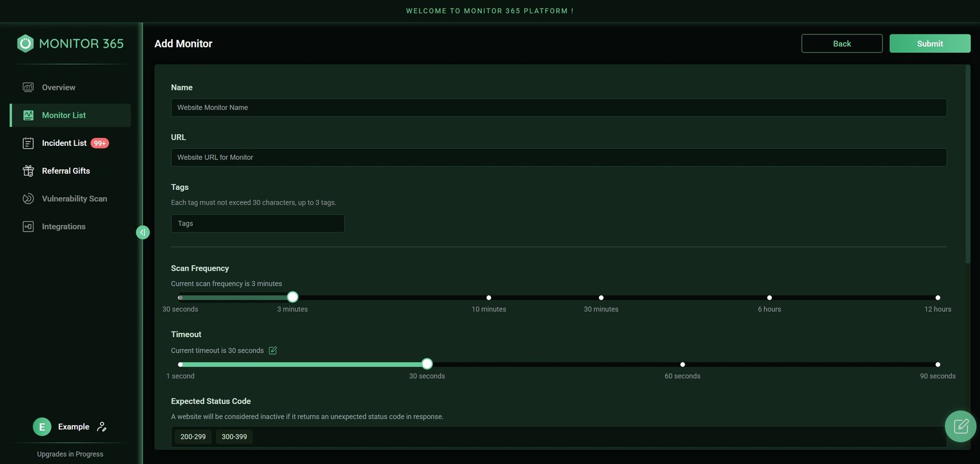Open Vulnerability Scan via its radar icon
Screen dimensions: 980x464
pyautogui.click(x=28, y=199)
